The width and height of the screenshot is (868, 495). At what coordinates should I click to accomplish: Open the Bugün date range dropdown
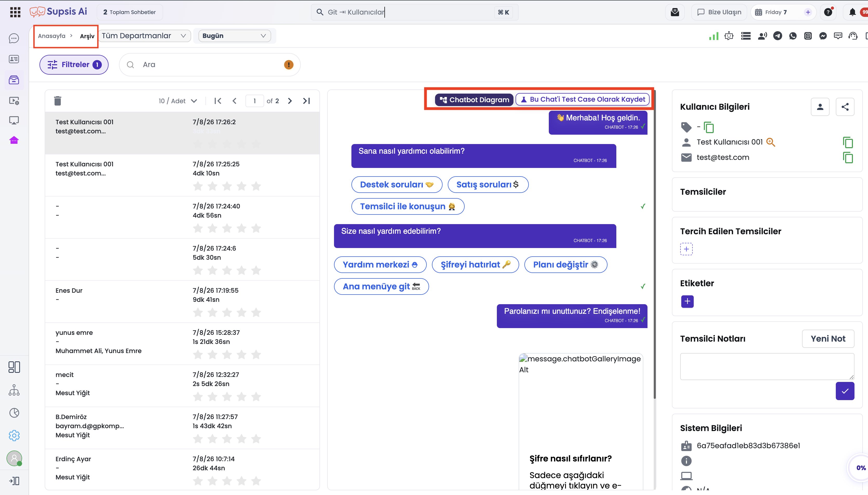point(234,36)
